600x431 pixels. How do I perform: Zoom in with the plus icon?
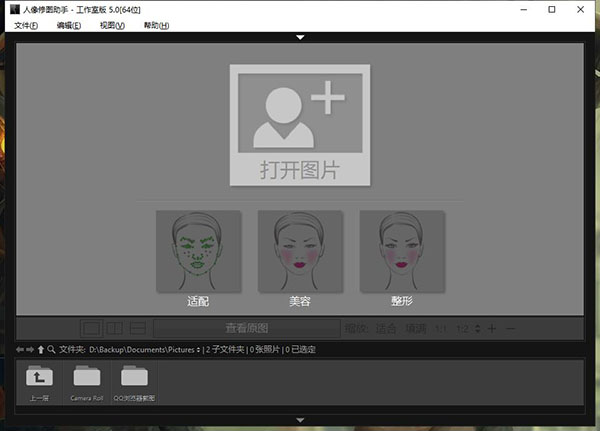point(492,328)
